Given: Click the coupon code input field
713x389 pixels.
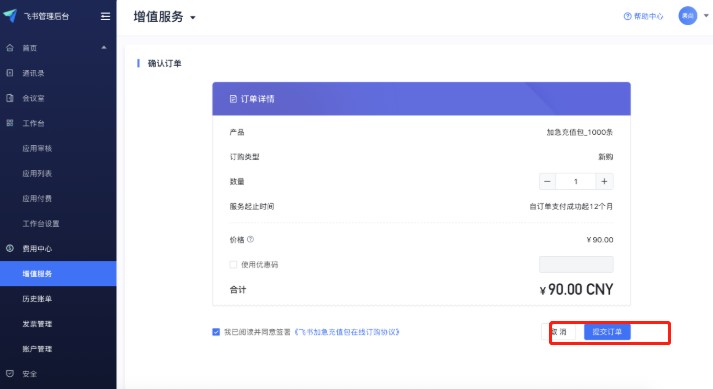Looking at the screenshot, I should pos(576,264).
